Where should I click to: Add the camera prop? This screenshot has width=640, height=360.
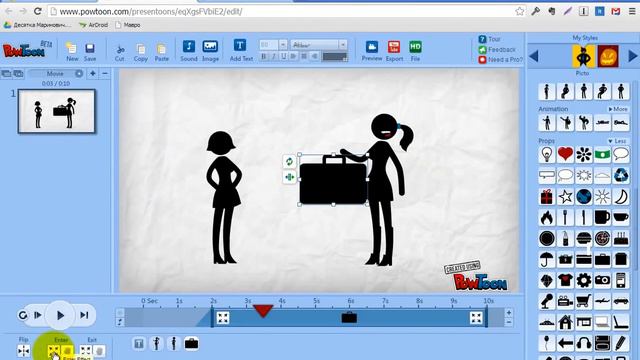pyautogui.click(x=602, y=280)
